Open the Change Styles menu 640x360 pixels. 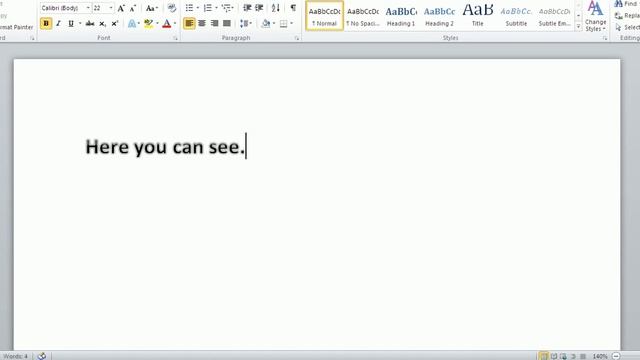click(x=596, y=16)
